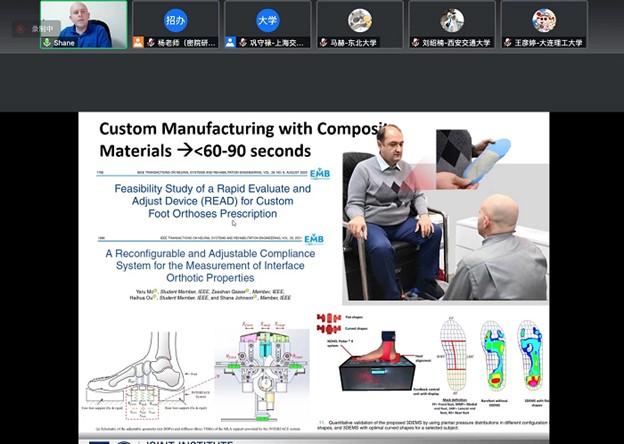Screen dimensions: 624x444
Task: Click the name label 刘绍椅-西安交通大学
Action: pyautogui.click(x=456, y=43)
